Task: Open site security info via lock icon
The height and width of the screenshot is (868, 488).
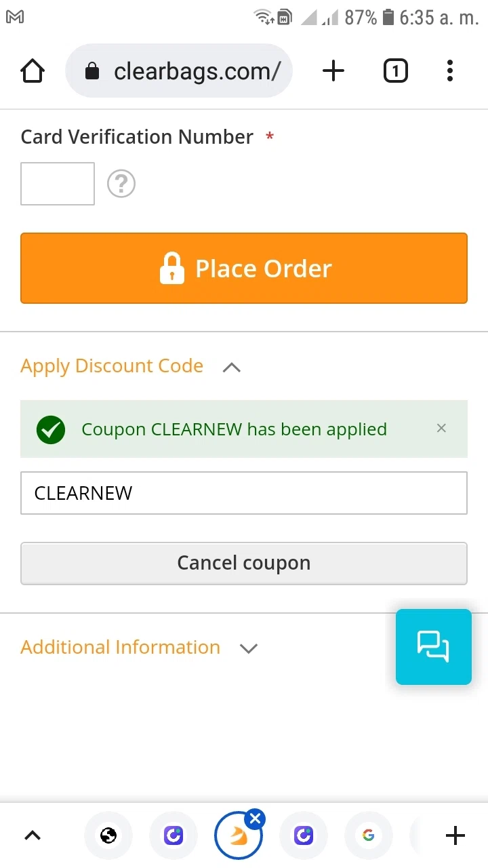Action: point(92,71)
